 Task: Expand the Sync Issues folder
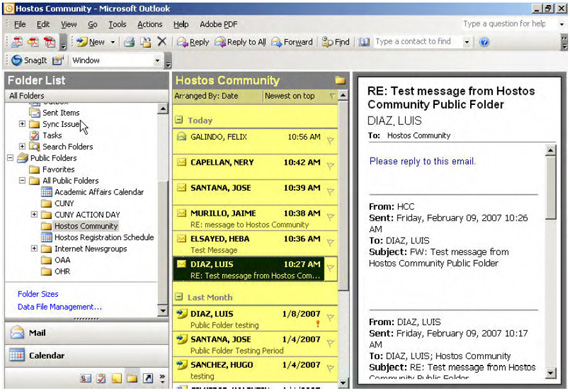point(22,124)
